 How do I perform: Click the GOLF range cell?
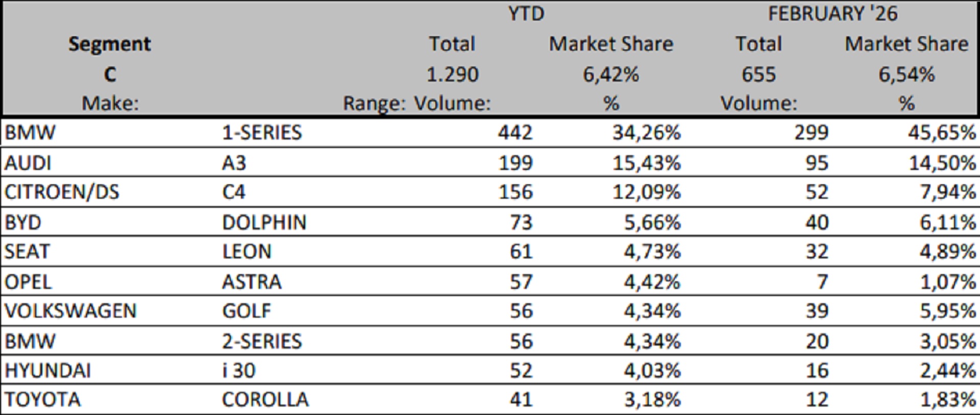coord(247,311)
